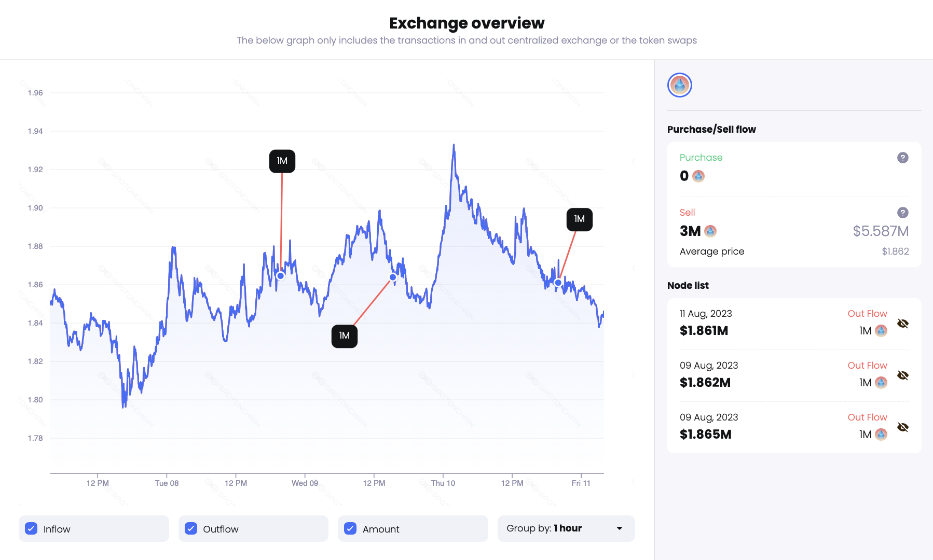
Task: Select the blue dot data point under the middle 1M label
Action: click(393, 277)
